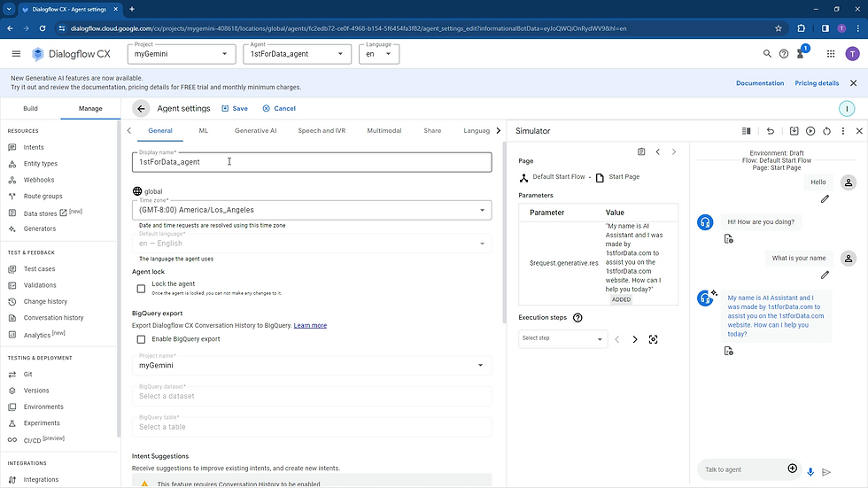Open the Project myGemini dropdown
The image size is (868, 488).
point(182,54)
